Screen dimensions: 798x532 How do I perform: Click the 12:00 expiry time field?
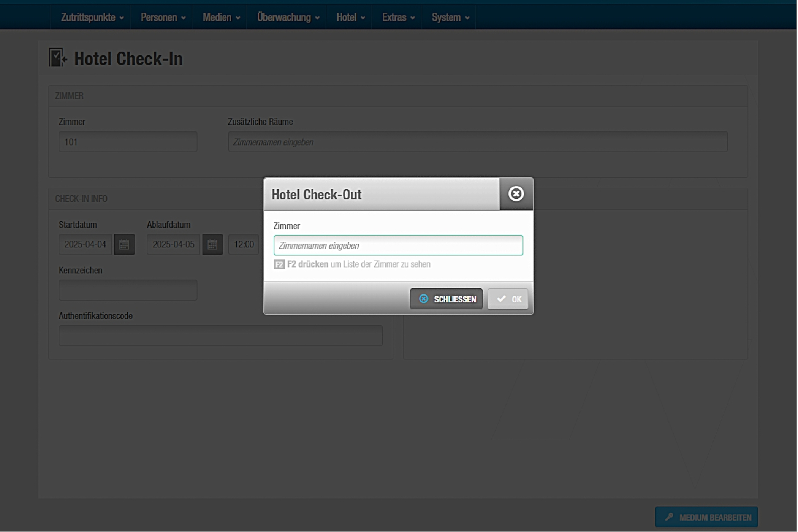click(244, 244)
